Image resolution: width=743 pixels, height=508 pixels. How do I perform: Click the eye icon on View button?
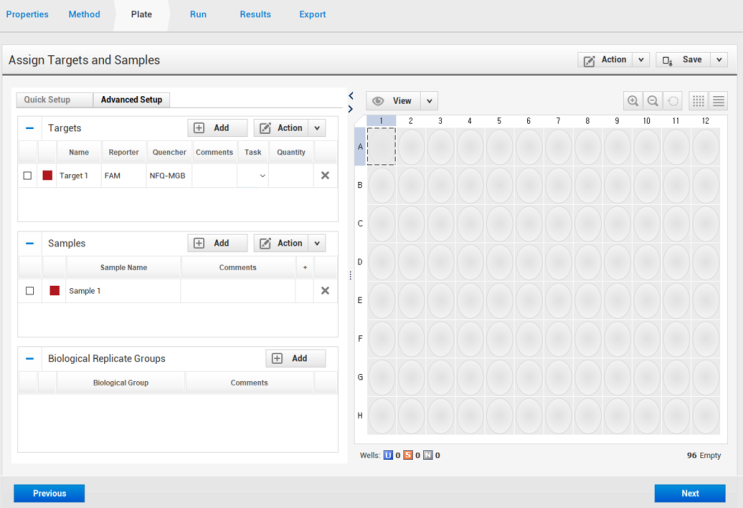(x=378, y=101)
